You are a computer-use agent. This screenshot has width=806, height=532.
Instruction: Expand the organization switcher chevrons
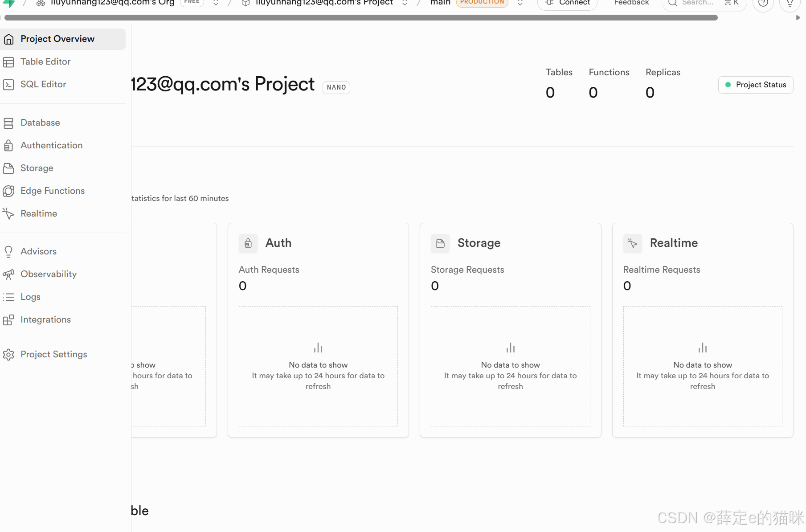pyautogui.click(x=216, y=3)
